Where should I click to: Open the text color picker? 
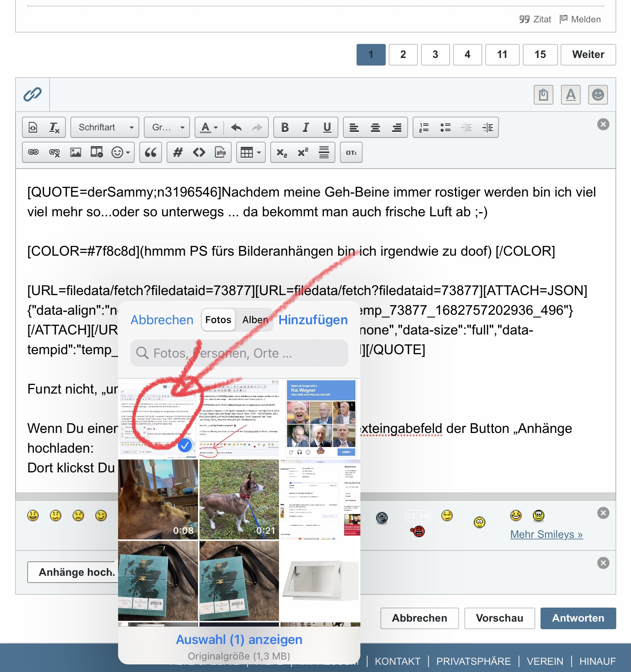point(209,128)
